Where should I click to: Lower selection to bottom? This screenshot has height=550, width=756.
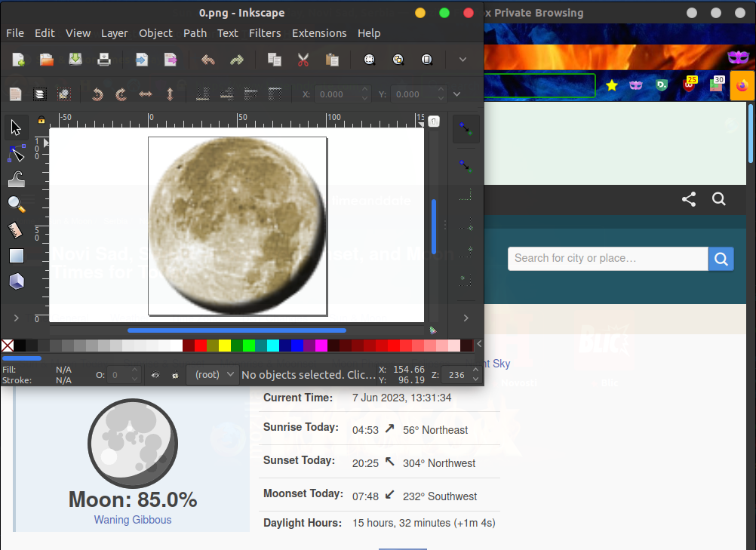click(x=203, y=94)
